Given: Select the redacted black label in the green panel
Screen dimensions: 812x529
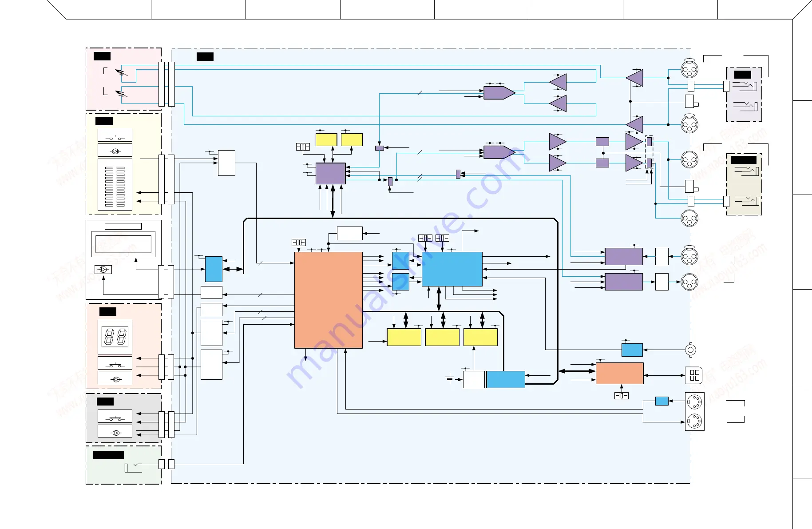Looking at the screenshot, I should (x=108, y=455).
